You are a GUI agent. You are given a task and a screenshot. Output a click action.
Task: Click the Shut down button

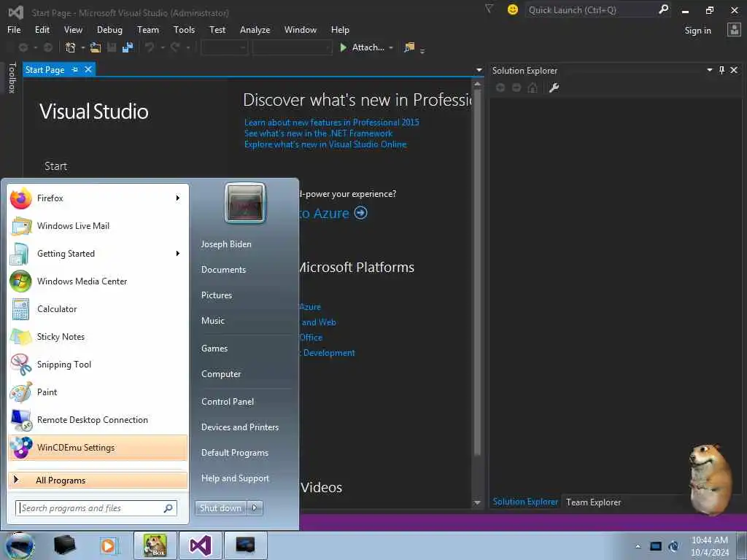[220, 508]
